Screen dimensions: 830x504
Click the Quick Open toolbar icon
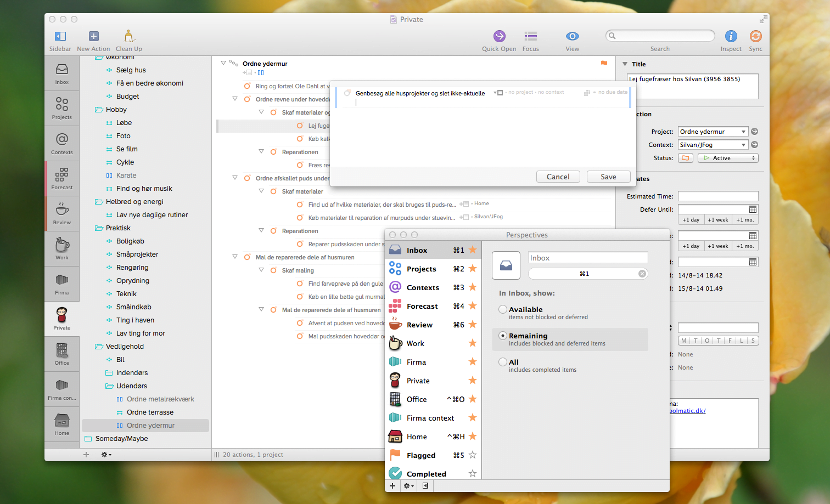click(499, 36)
